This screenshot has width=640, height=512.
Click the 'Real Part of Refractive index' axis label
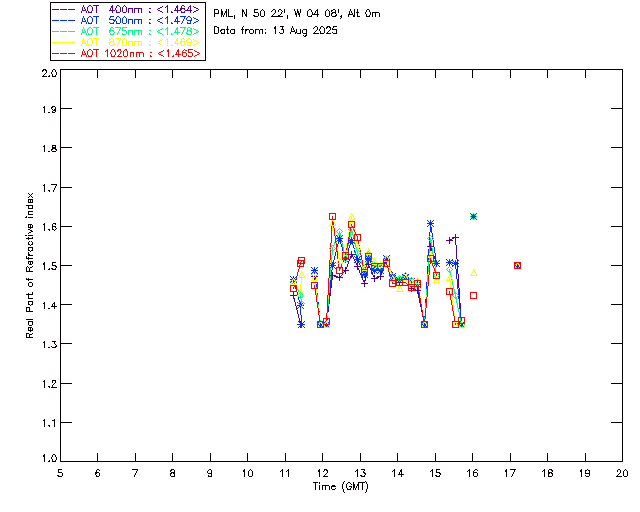[29, 265]
